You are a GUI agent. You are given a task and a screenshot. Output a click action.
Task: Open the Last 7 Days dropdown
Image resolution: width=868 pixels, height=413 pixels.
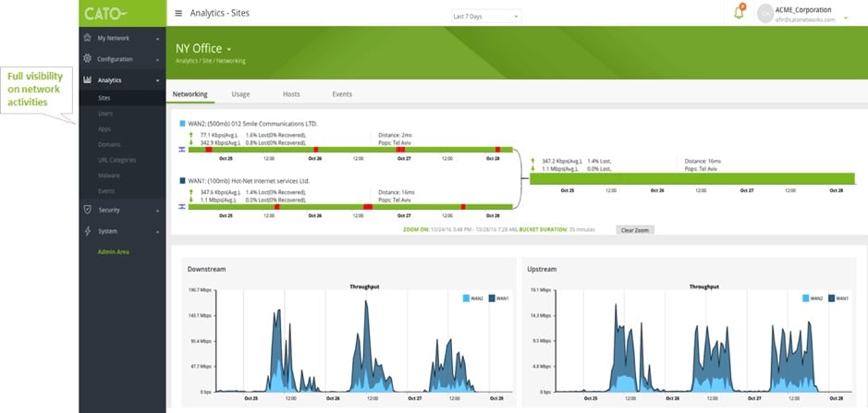(486, 17)
